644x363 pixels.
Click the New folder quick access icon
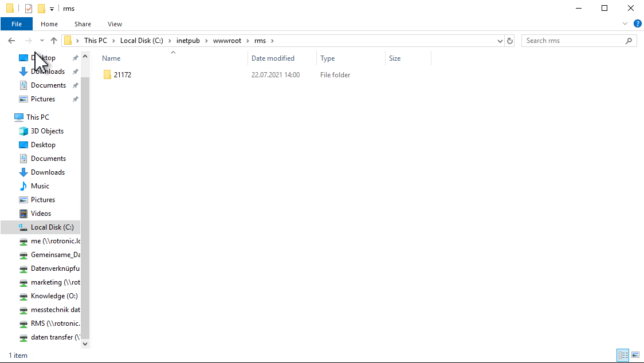(41, 8)
